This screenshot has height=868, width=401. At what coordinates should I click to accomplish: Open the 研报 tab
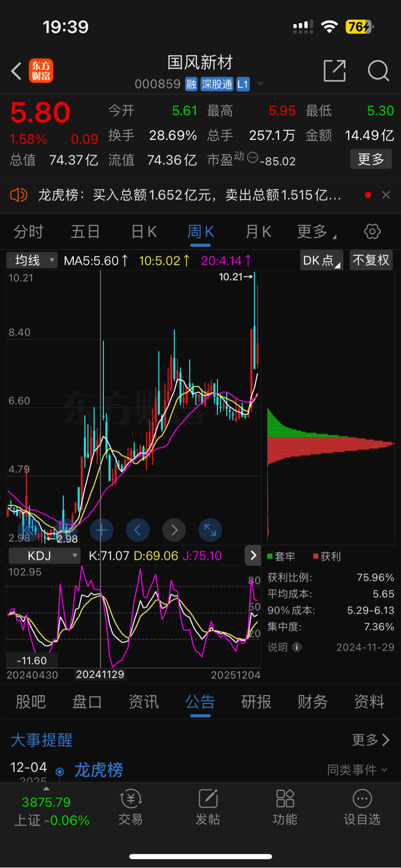256,702
